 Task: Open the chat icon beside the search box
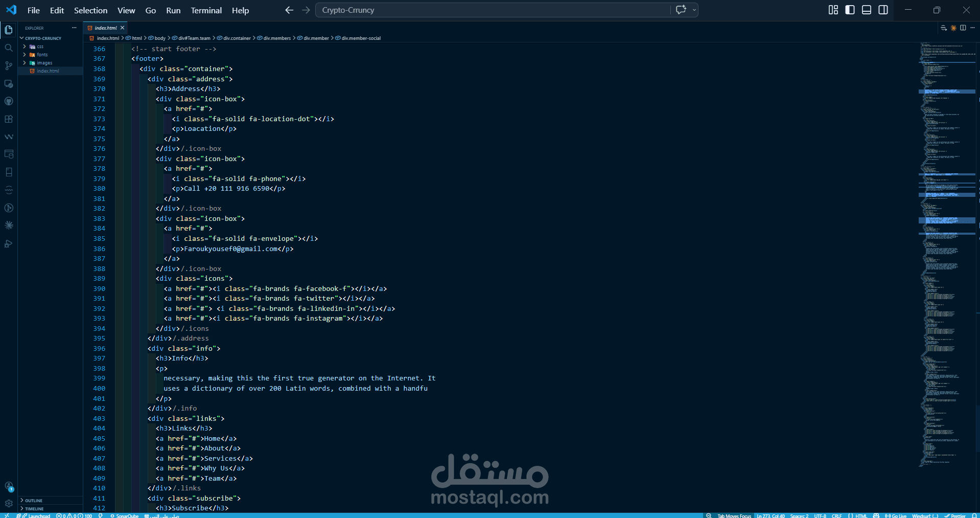(x=681, y=10)
